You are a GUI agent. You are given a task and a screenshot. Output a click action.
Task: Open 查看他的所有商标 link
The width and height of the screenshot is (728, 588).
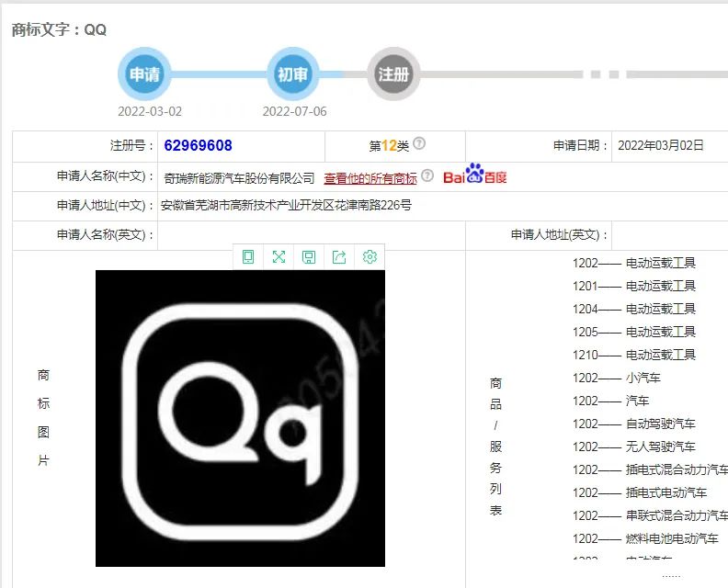point(370,178)
